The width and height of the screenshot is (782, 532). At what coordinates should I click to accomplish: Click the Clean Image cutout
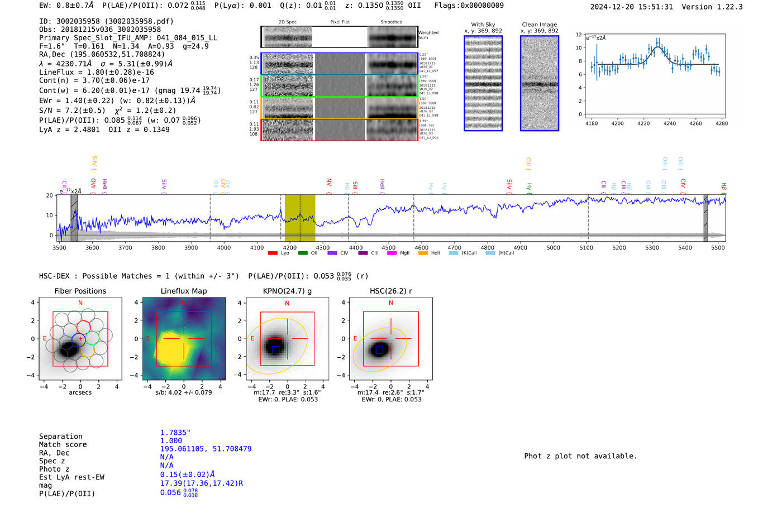pyautogui.click(x=540, y=83)
